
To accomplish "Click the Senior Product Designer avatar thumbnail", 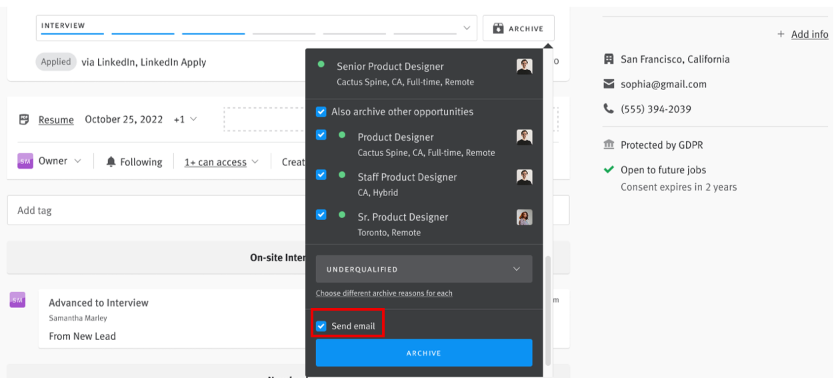I will 524,66.
